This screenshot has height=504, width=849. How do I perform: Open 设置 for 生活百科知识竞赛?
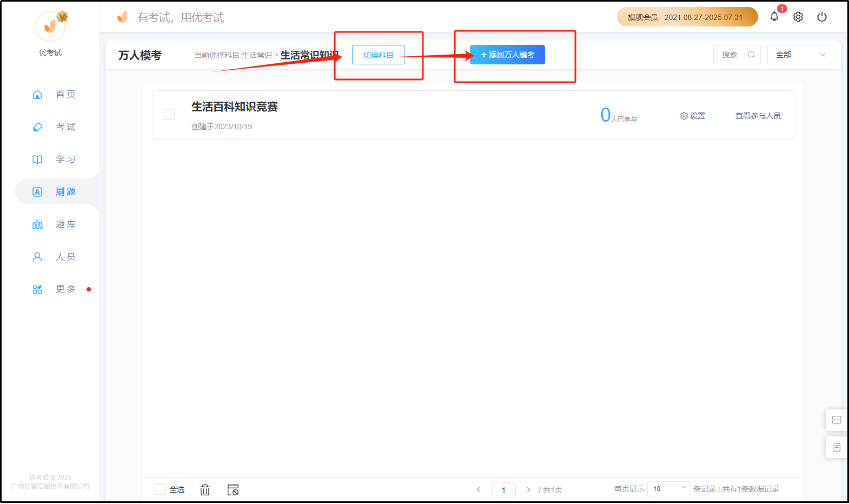point(693,116)
